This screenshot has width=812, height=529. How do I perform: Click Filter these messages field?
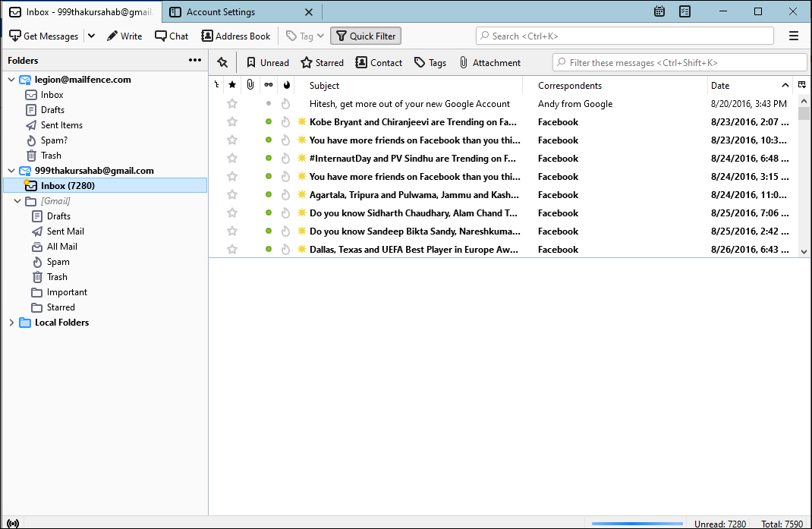click(679, 63)
